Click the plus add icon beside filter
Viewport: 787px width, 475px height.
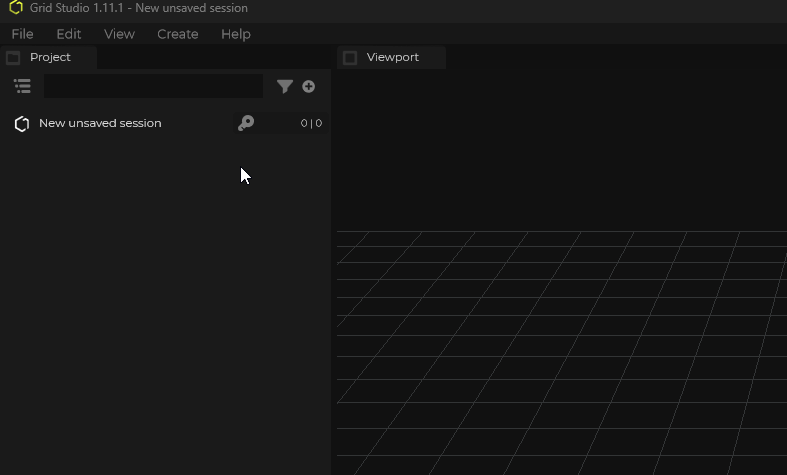[x=308, y=86]
